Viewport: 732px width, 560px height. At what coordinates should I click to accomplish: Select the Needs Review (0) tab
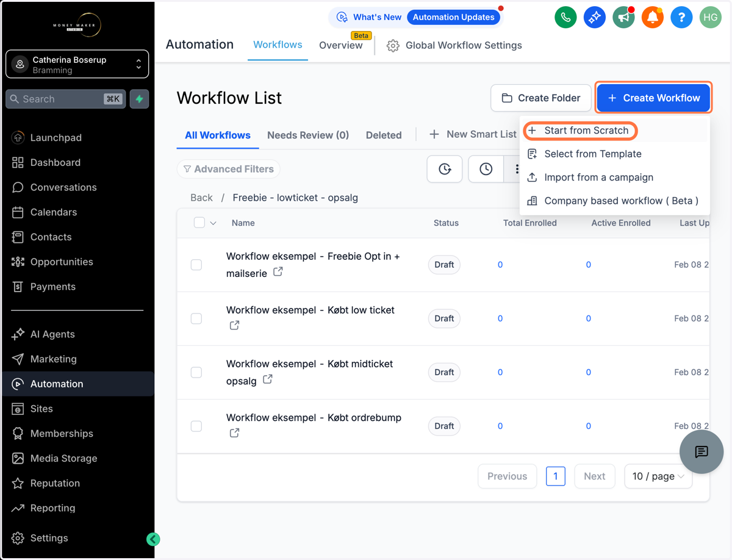click(308, 135)
